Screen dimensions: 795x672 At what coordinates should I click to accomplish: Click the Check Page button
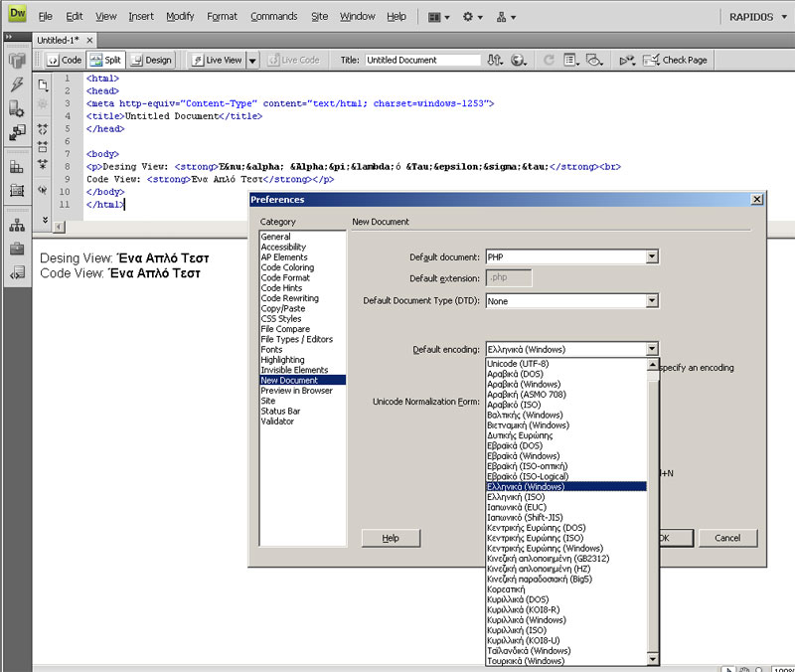(x=675, y=61)
